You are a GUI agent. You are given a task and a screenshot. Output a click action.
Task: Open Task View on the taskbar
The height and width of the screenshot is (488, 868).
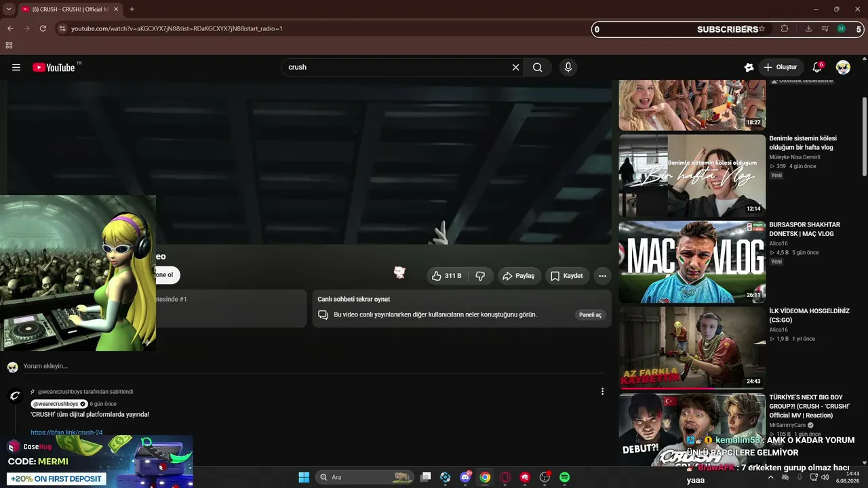click(425, 477)
